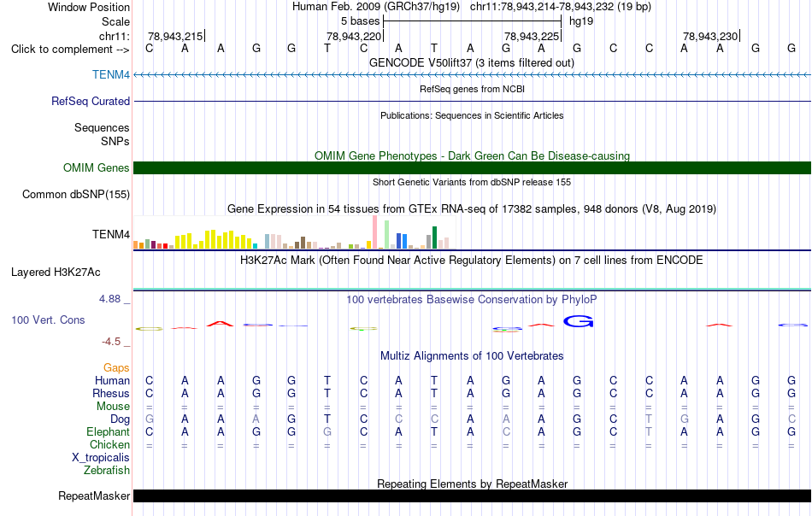Click the light green GTEx expression bar
Screen dimensions: 812x516
click(x=386, y=234)
